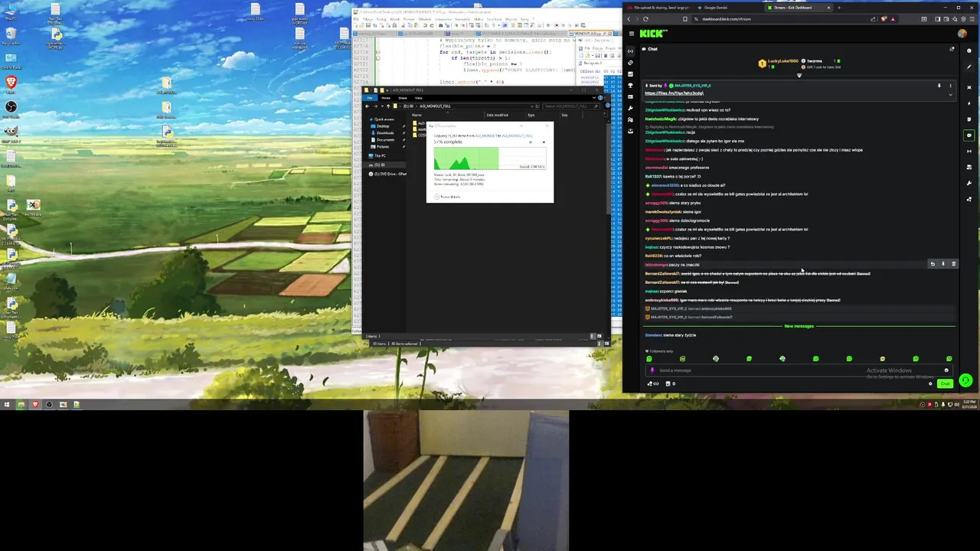Click the green support headset button
The height and width of the screenshot is (551, 980).
pyautogui.click(x=965, y=380)
